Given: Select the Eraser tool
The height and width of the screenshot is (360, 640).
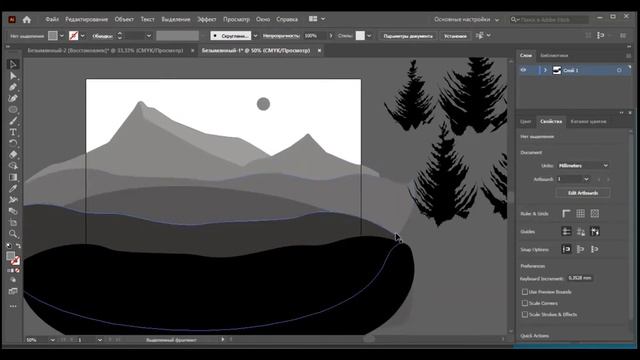Looking at the screenshot, I should (x=13, y=155).
